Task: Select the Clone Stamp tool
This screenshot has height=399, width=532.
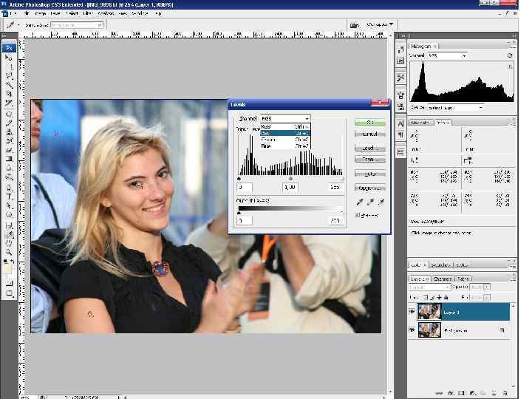Action: [x=9, y=132]
